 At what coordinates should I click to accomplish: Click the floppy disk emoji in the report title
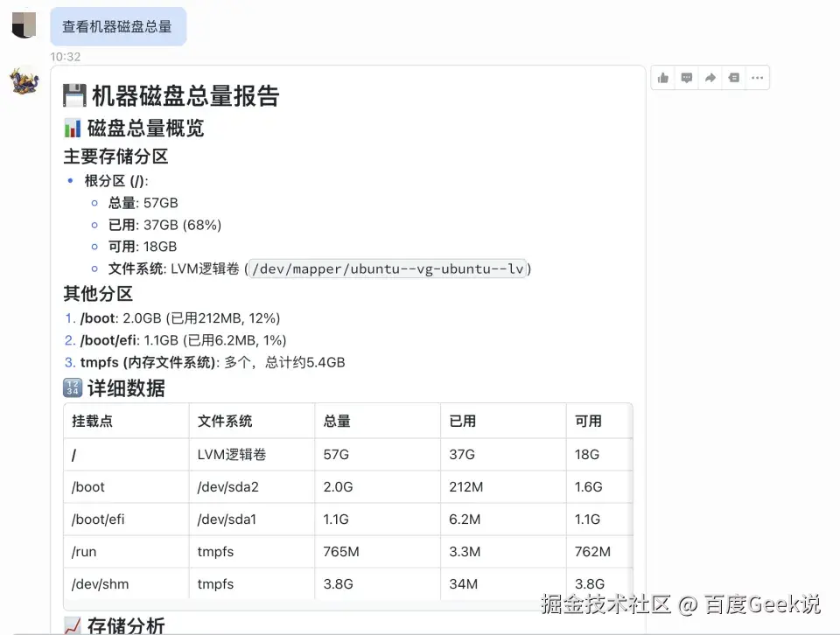pos(76,95)
